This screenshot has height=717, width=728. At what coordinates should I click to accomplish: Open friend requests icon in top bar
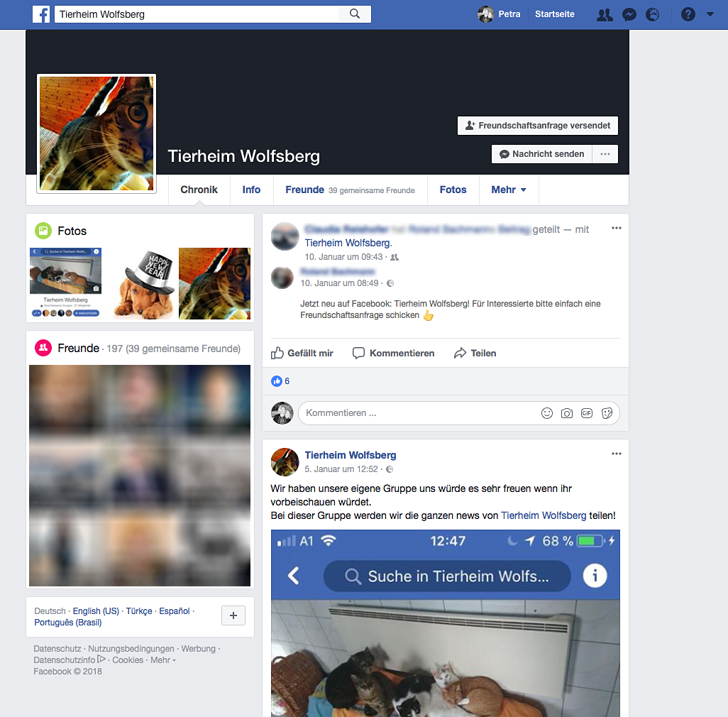click(x=604, y=14)
